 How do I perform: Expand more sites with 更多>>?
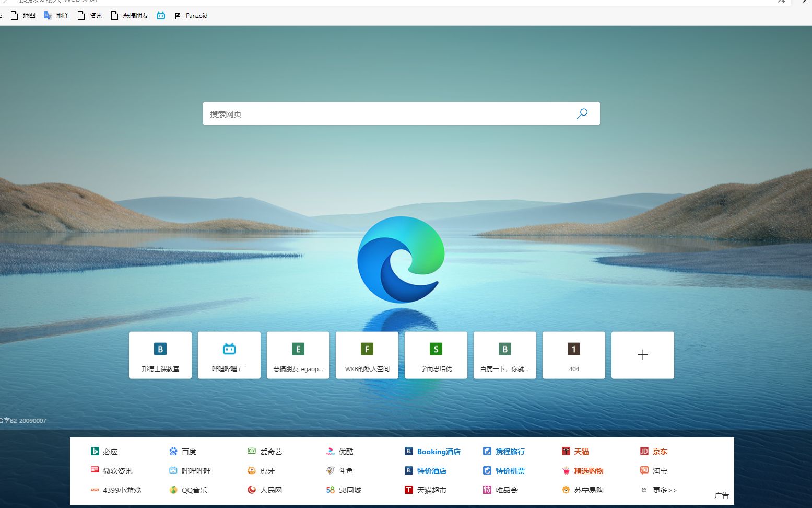point(665,490)
